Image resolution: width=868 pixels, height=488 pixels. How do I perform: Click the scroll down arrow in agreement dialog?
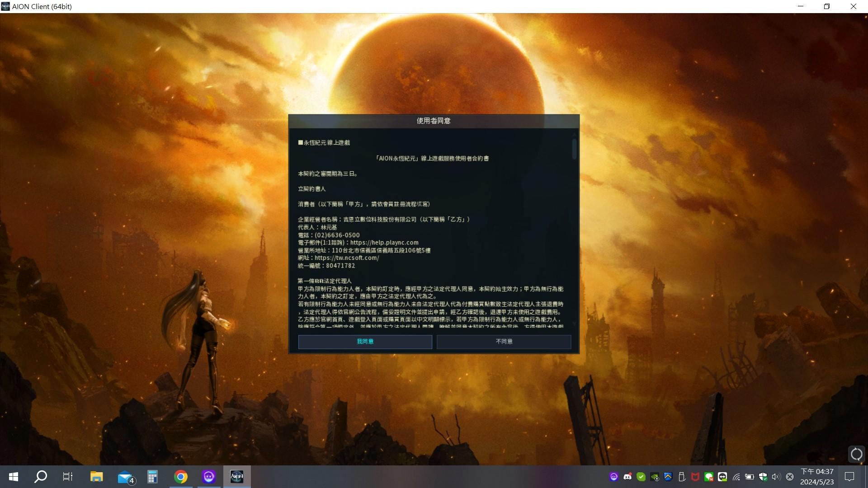(x=574, y=324)
